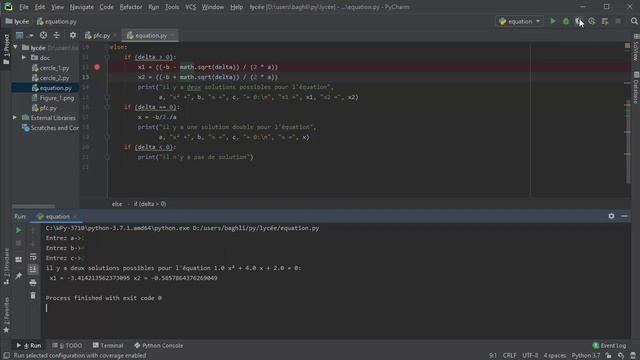Select pfc.py in project tree
The height and width of the screenshot is (360, 640).
tap(44, 108)
